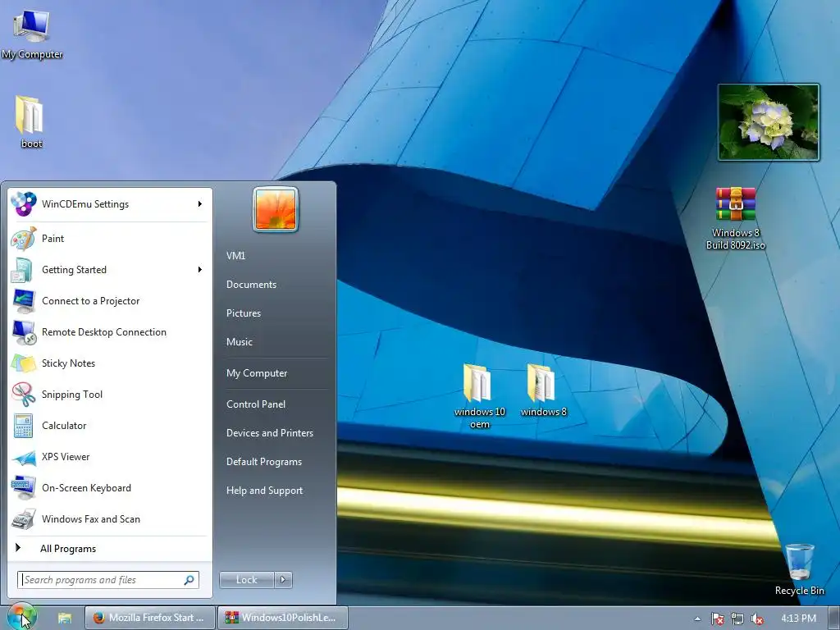Open My Computer in Start menu

(x=257, y=373)
